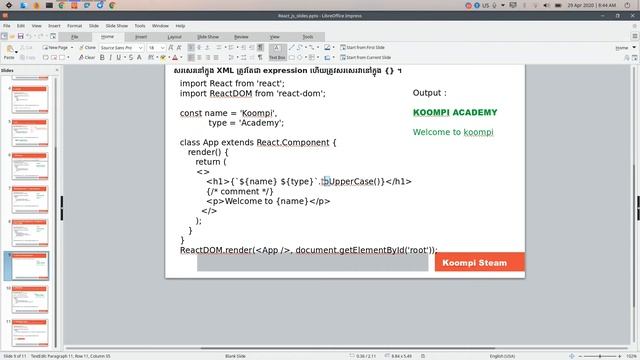Click the zoom in plus icon
The width and height of the screenshot is (640, 360).
619,356
